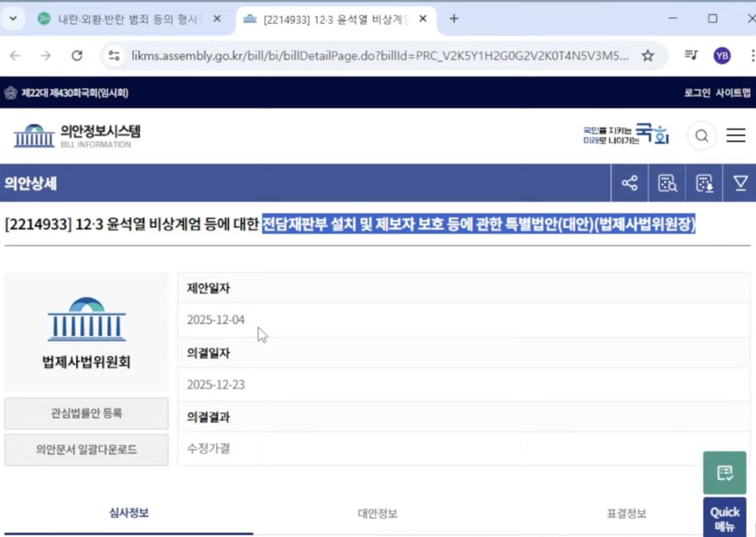Click the 사이트맵 link
The image size is (756, 537).
(x=733, y=93)
